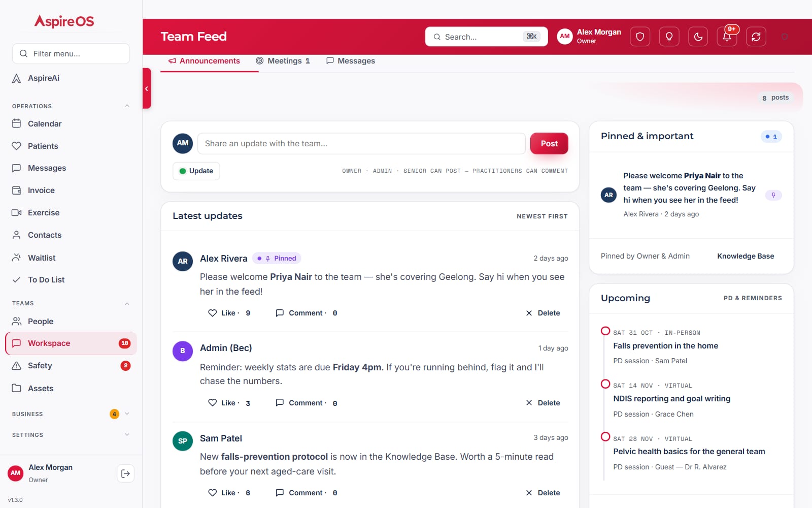Select the Update post type chip

pos(196,171)
